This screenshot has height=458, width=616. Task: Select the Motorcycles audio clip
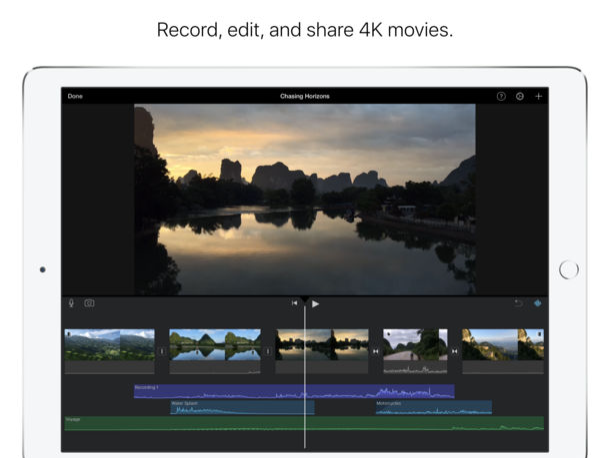(x=433, y=407)
